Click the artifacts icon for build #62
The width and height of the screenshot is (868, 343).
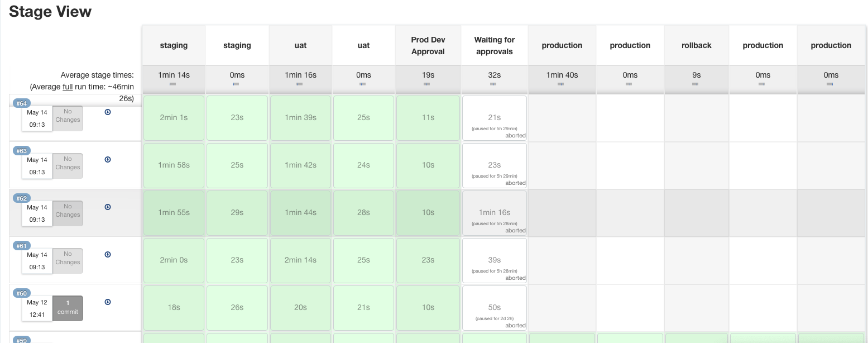click(108, 207)
